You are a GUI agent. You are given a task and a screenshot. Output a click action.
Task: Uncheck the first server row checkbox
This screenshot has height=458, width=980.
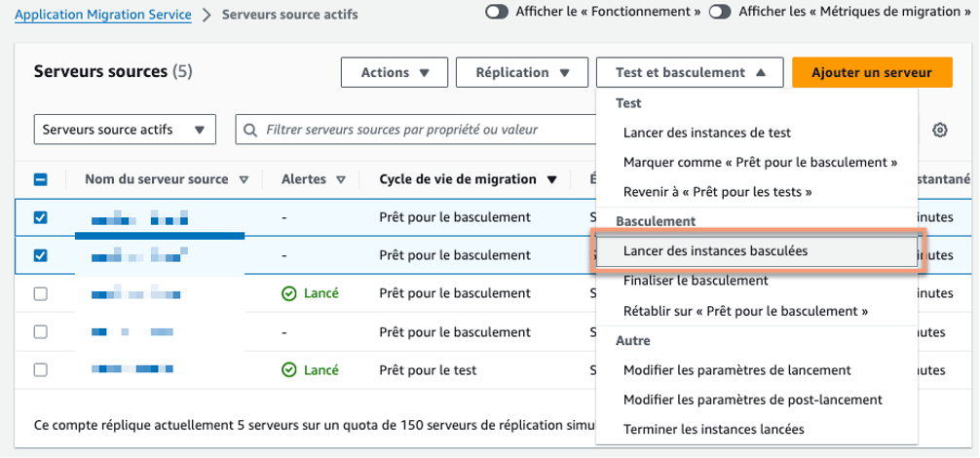(41, 217)
